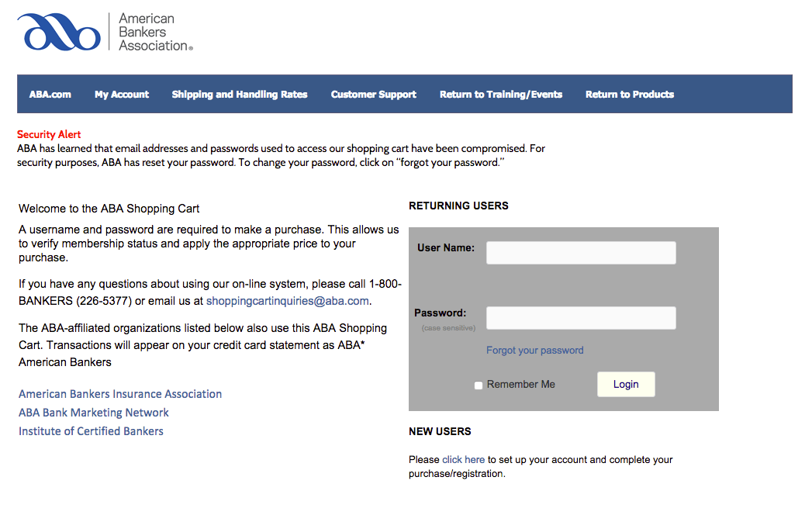Go to My Account in navigation bar
Image resolution: width=812 pixels, height=515 pixels.
[122, 95]
